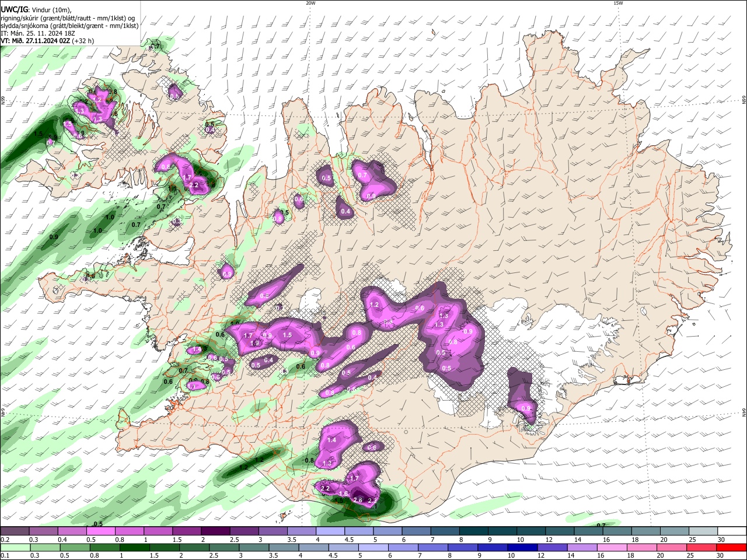Pick the bright pink 0.5 swatch in snow scale
The image size is (747, 560).
coord(100,531)
